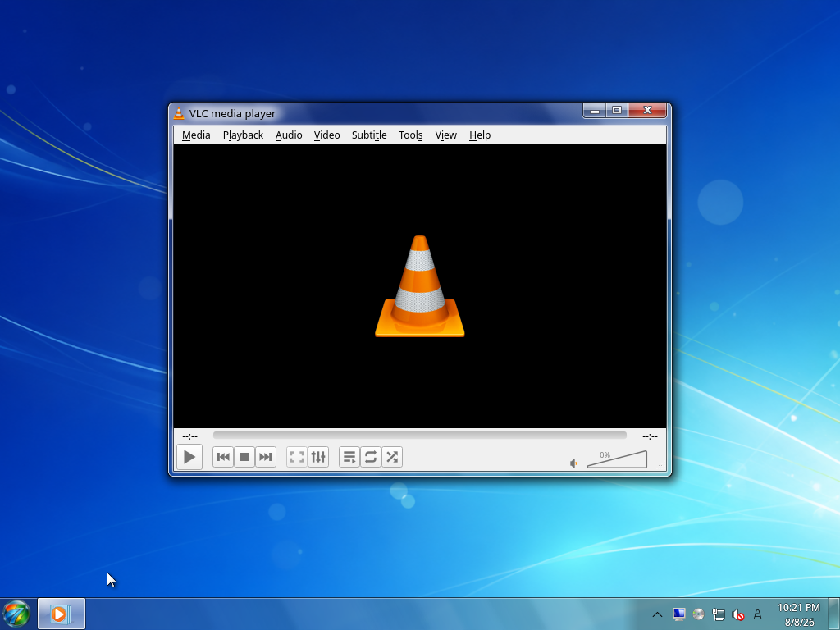Select the media player taskbar button
The image size is (840, 630).
pos(61,614)
